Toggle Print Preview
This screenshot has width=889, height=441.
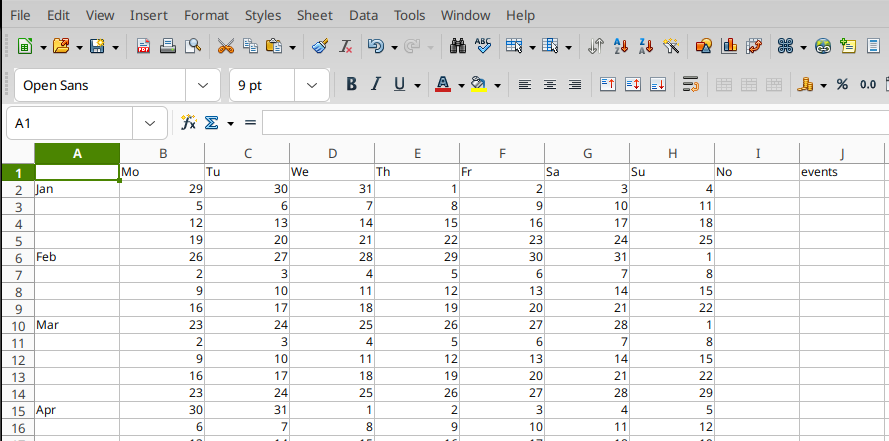click(193, 46)
